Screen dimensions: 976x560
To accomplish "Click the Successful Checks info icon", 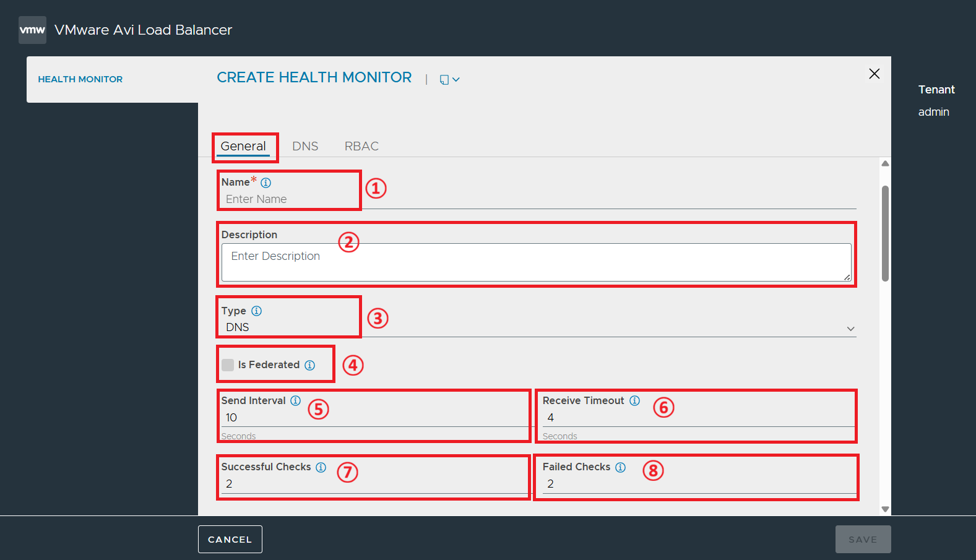I will 321,467.
